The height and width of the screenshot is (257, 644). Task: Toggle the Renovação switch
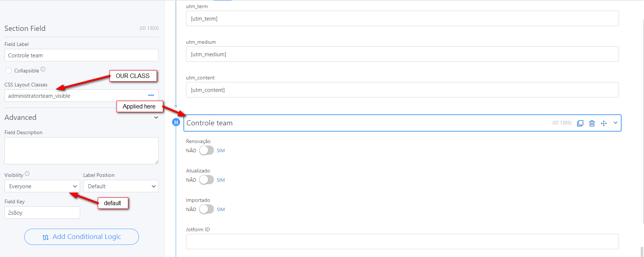206,150
